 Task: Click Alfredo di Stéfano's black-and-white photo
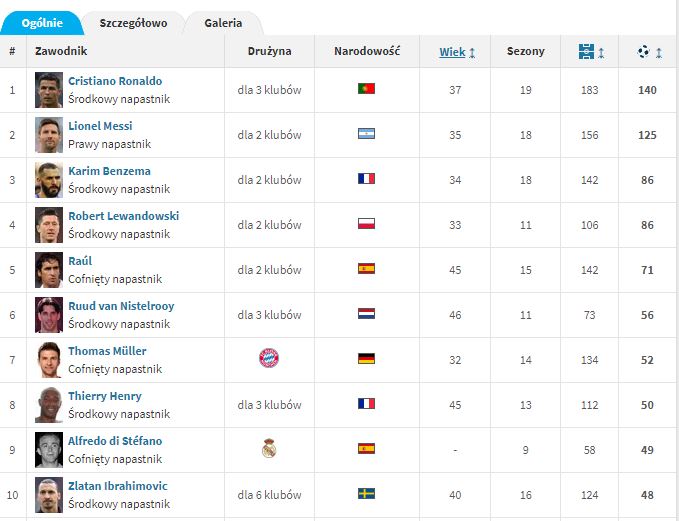pos(49,450)
